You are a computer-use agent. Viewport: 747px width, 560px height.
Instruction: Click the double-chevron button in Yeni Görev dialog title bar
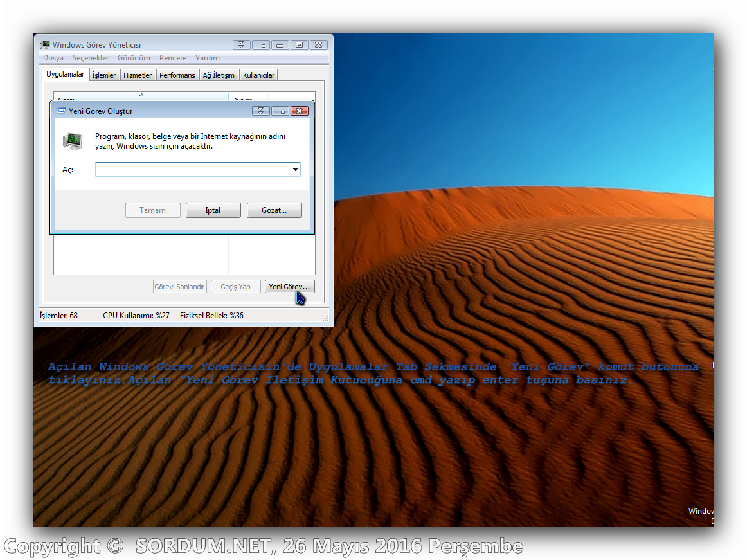[x=260, y=111]
